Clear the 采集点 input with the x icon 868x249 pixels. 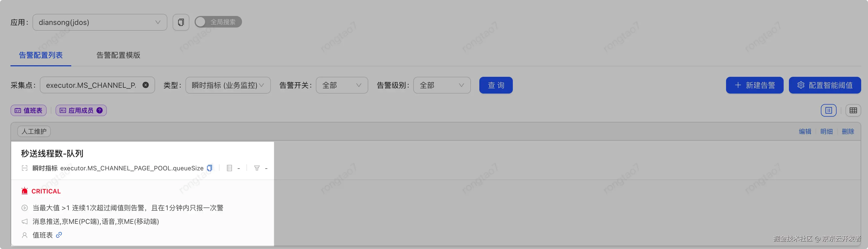coord(146,85)
